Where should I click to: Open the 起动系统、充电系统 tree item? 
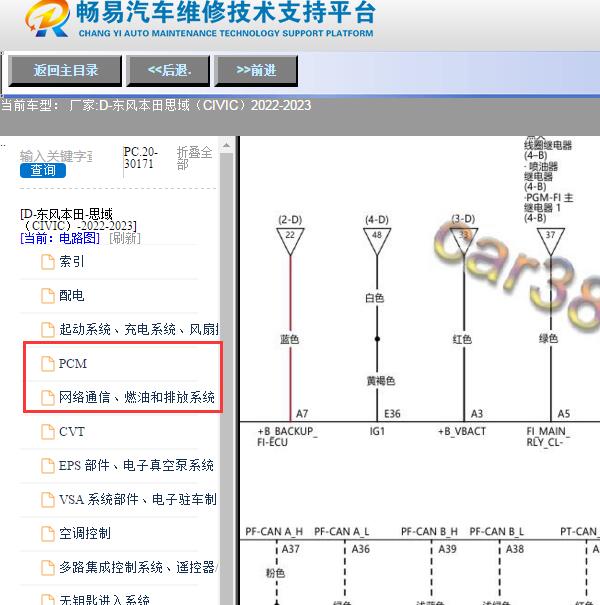click(139, 330)
